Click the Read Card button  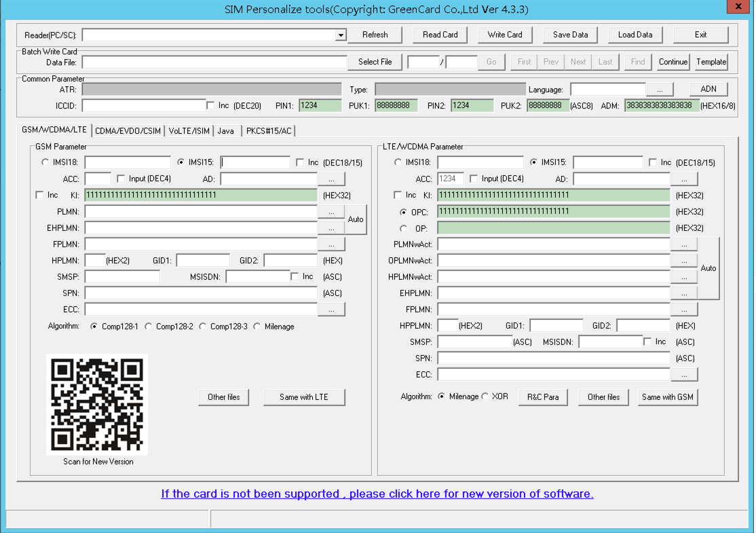(x=440, y=35)
